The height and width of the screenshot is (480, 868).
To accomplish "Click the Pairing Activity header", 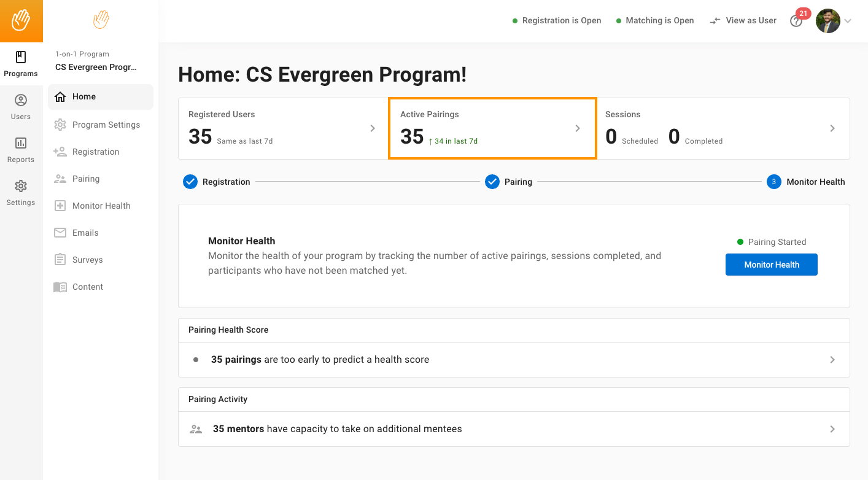I will (x=218, y=399).
